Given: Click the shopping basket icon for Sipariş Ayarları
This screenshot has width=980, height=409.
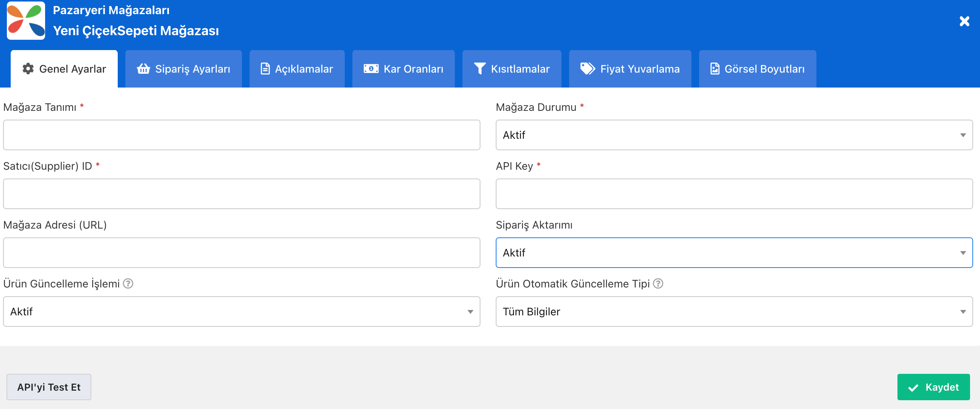Looking at the screenshot, I should (x=143, y=69).
